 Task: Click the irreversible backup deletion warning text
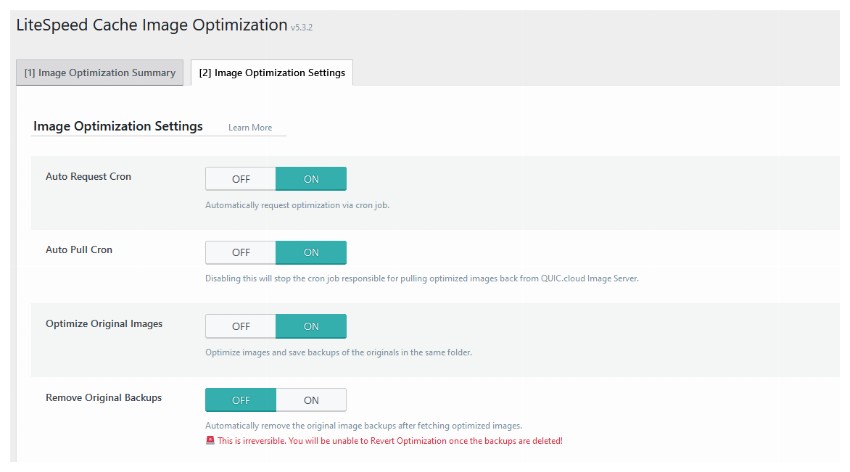pyautogui.click(x=390, y=441)
